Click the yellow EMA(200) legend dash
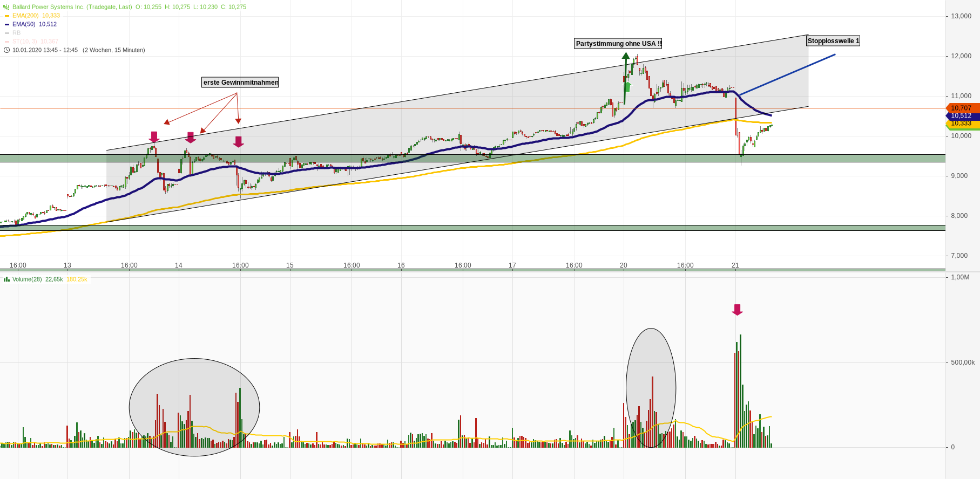The width and height of the screenshot is (980, 479). click(x=7, y=16)
